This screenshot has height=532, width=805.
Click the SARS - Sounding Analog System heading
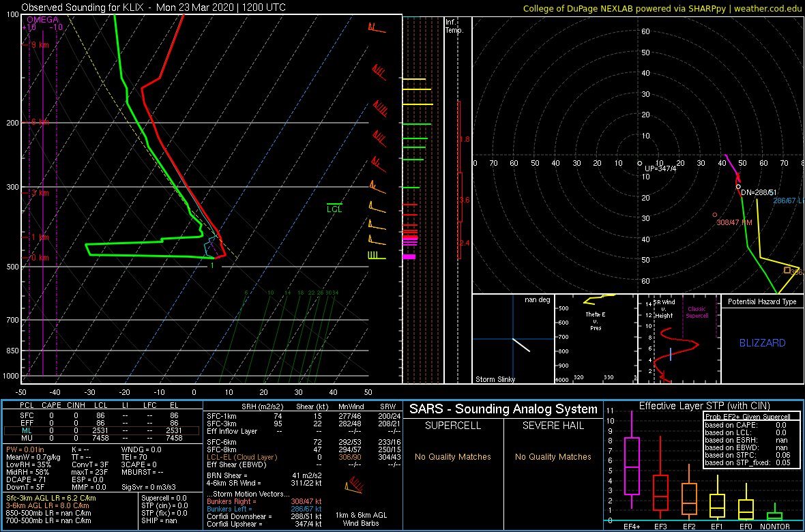[503, 409]
